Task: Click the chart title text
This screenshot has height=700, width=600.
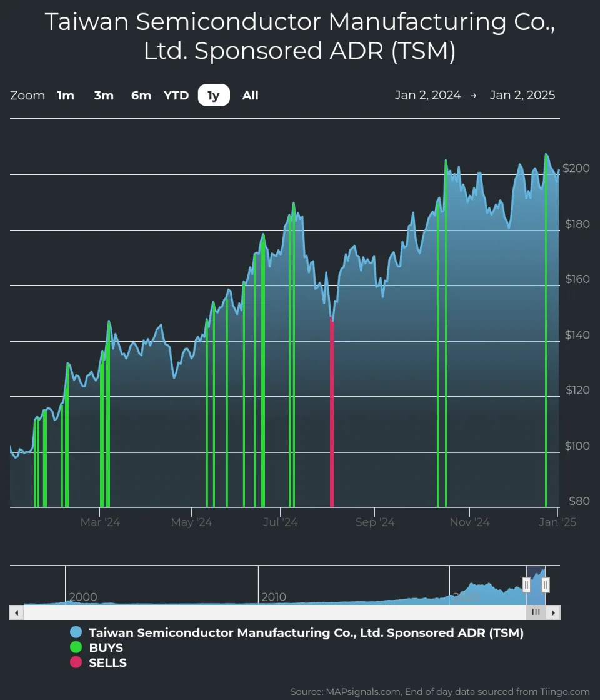Action: pos(300,36)
